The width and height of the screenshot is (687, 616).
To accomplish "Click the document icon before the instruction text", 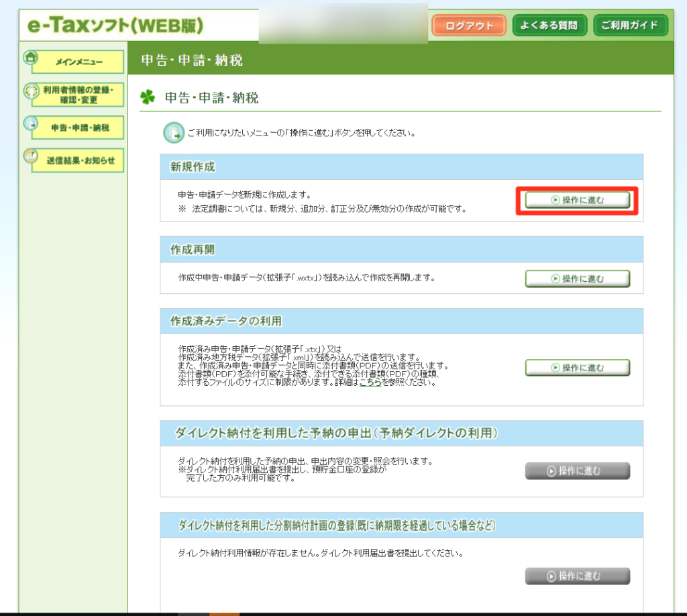I will pos(174,133).
